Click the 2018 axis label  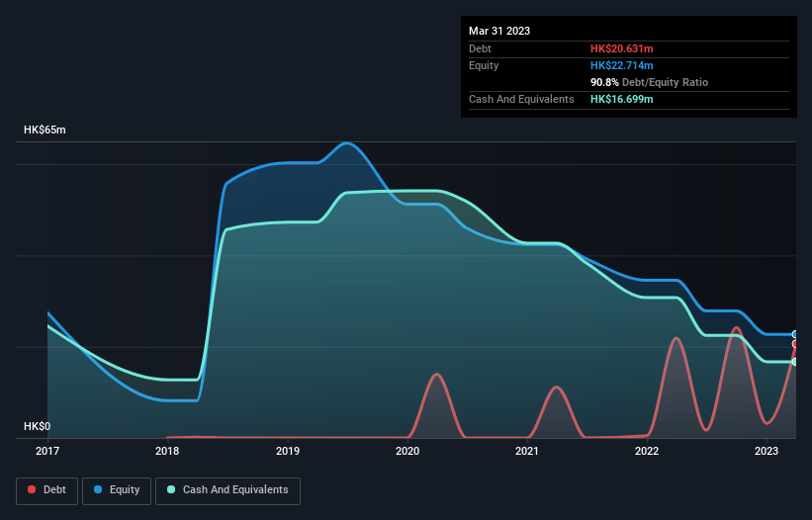(167, 451)
